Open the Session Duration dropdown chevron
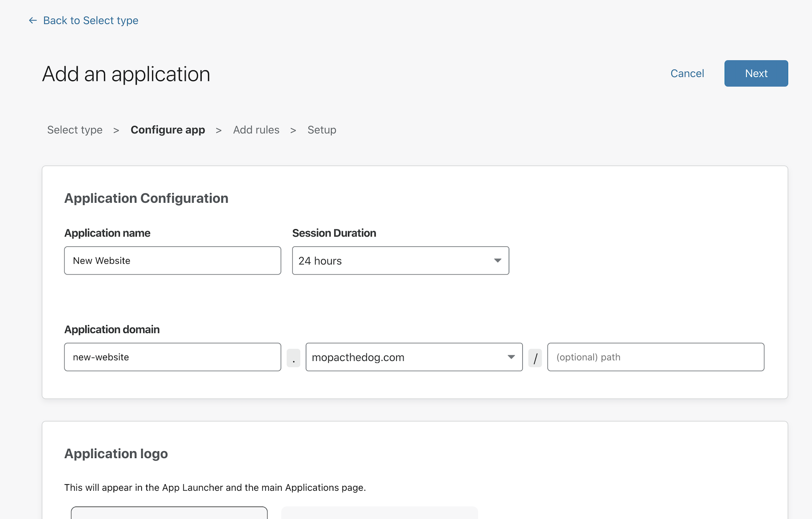The width and height of the screenshot is (812, 519). (497, 260)
